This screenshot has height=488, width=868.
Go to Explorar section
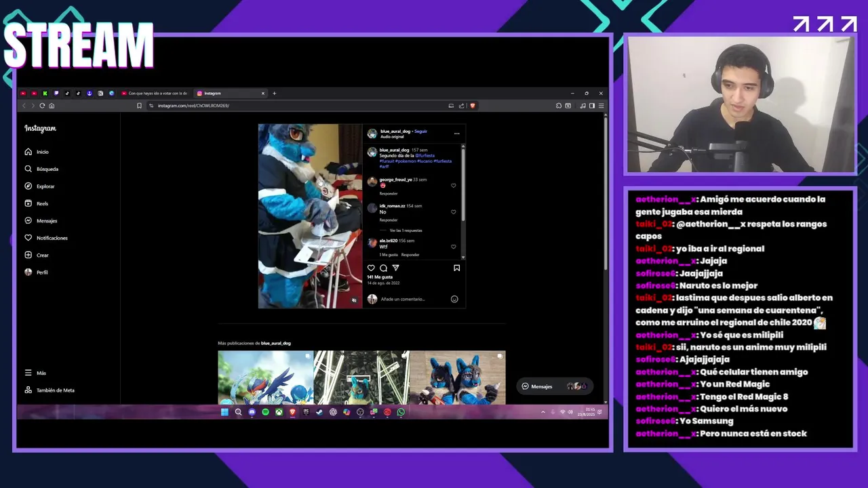pyautogui.click(x=39, y=186)
